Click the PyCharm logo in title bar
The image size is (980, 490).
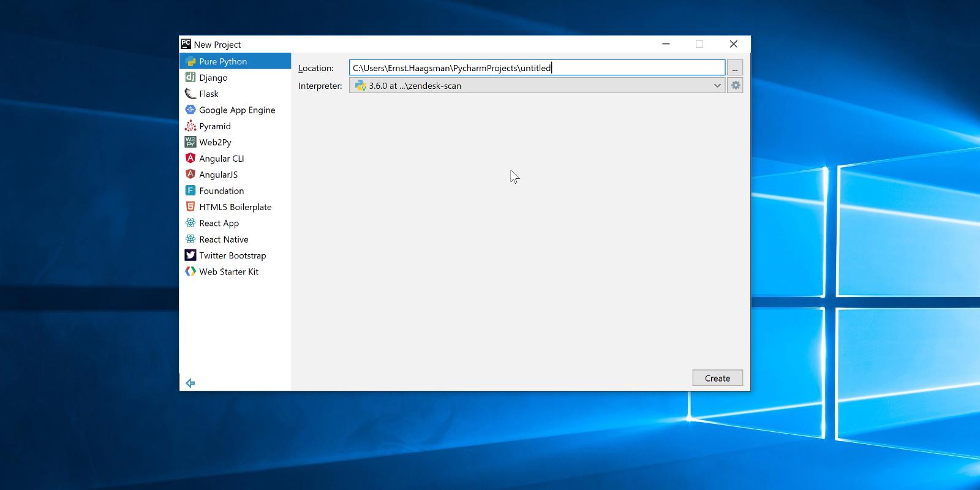pyautogui.click(x=186, y=44)
